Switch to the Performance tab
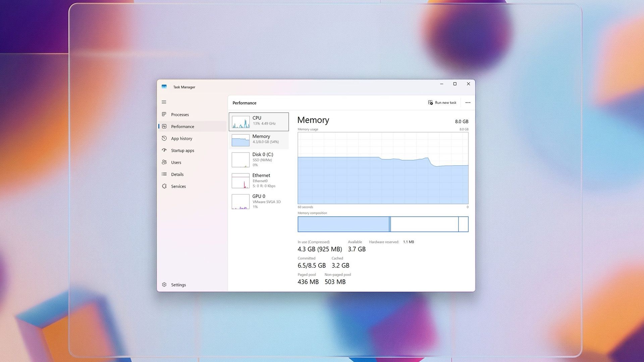This screenshot has height=362, width=644. (x=182, y=126)
